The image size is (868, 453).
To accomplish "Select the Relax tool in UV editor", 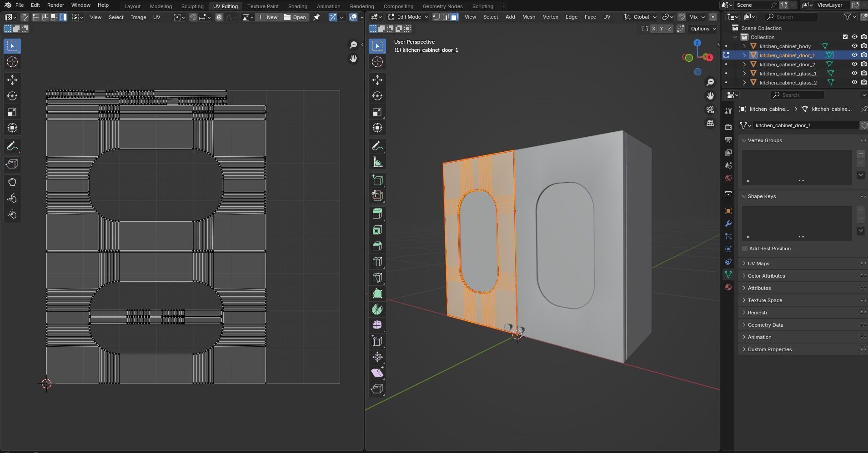I will 12,198.
